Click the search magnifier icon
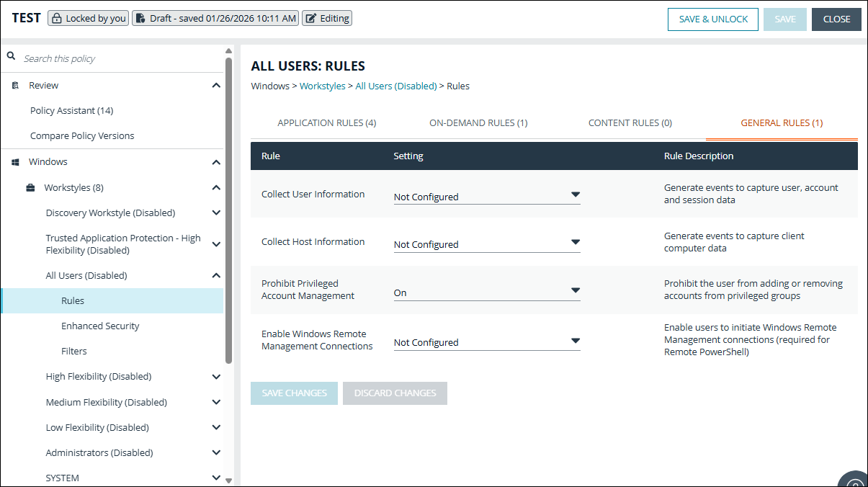This screenshot has height=487, width=868. coord(10,54)
